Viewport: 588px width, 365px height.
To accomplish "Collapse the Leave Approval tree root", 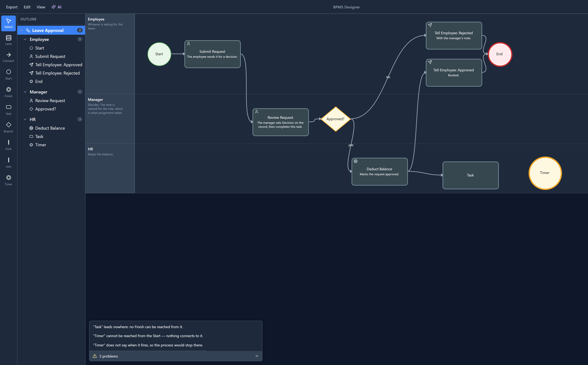I will click(22, 30).
